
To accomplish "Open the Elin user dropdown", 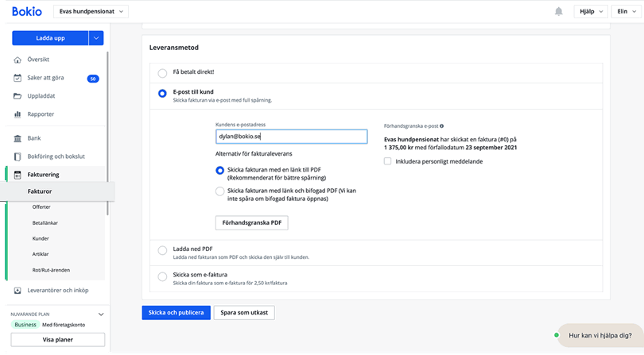I will coord(626,11).
